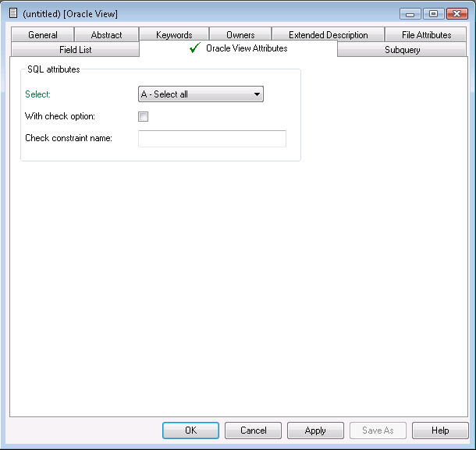Switch to the General tab

tap(43, 35)
